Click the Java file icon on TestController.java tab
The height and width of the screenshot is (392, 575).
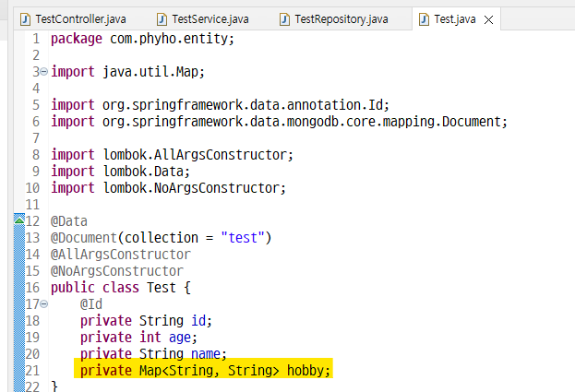coord(25,19)
